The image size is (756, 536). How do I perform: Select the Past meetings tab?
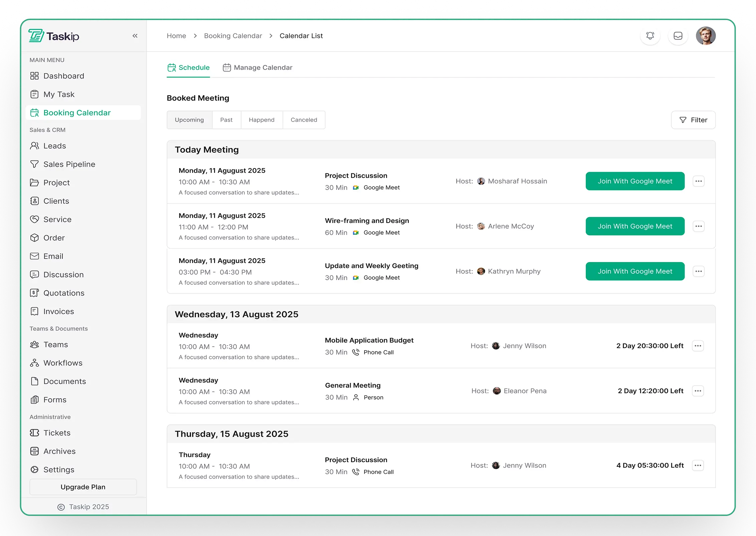tap(226, 120)
